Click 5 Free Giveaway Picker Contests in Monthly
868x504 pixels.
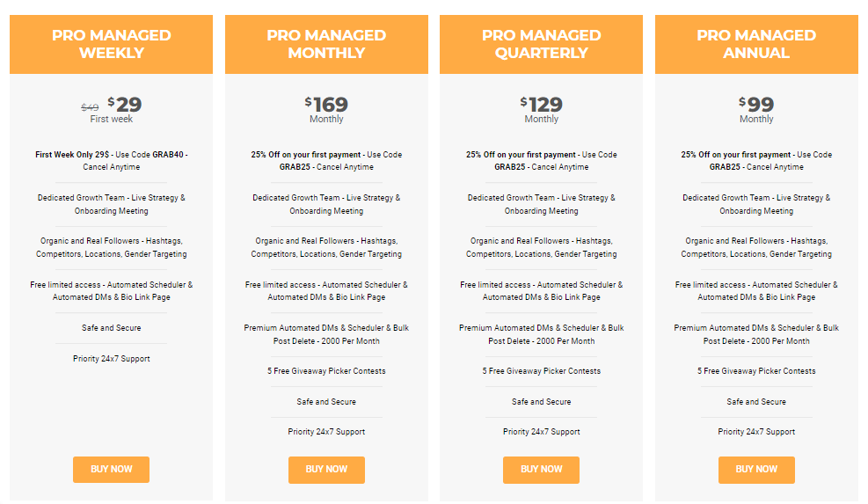326,371
